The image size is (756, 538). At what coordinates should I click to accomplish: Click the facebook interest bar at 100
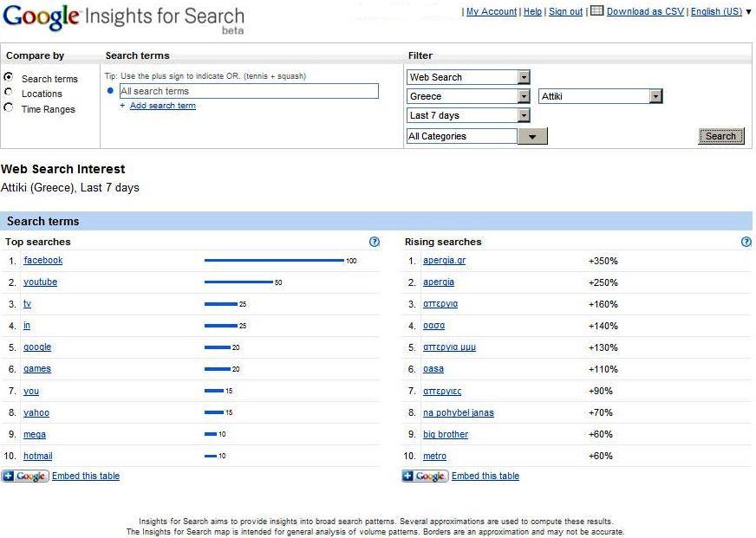[x=274, y=261]
